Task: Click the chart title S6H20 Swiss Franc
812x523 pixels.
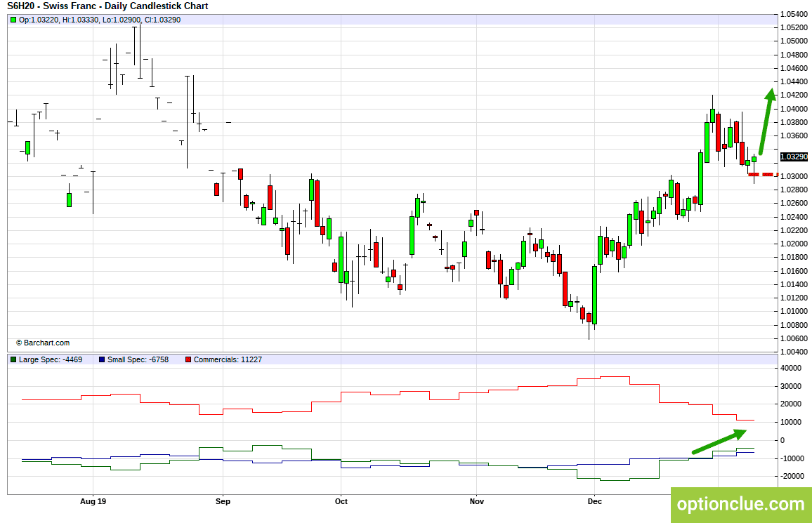Action: (107, 6)
